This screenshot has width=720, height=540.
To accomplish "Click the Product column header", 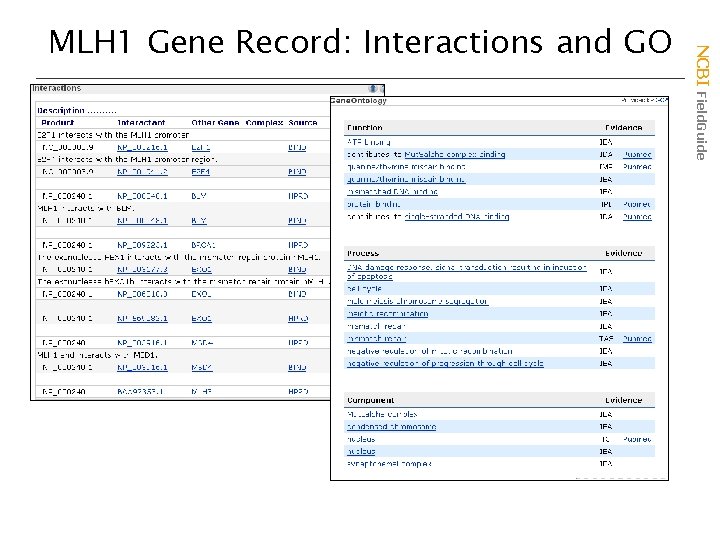I will pyautogui.click(x=57, y=123).
